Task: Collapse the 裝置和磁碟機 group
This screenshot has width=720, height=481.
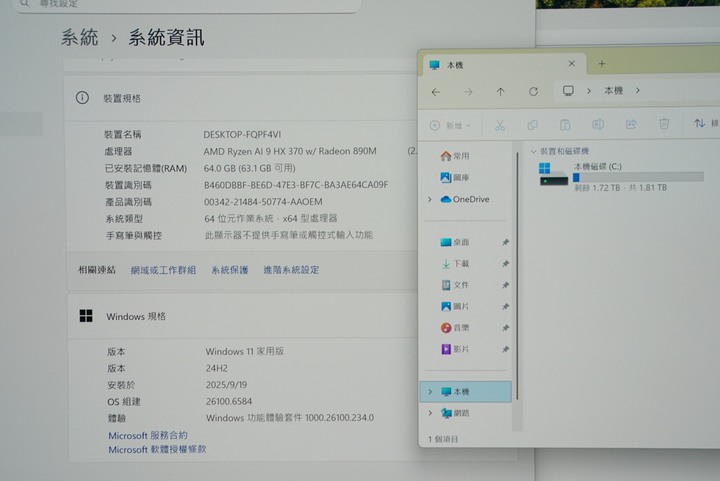Action: [533, 151]
